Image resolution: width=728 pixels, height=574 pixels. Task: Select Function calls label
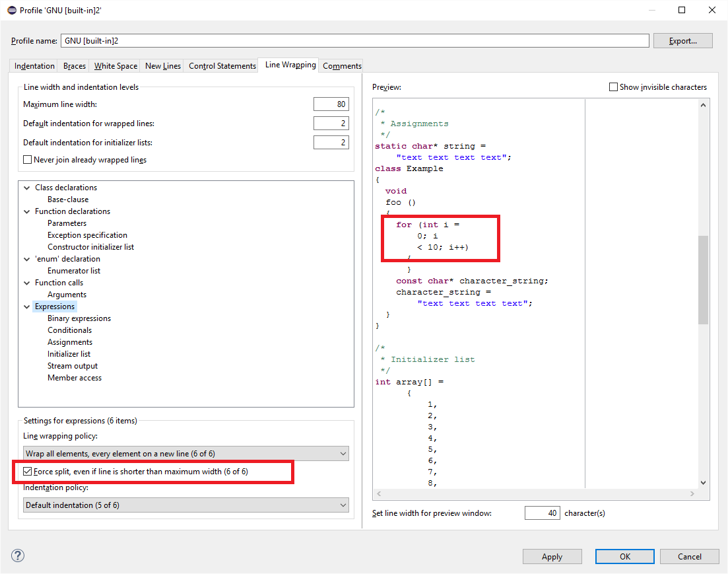click(59, 283)
